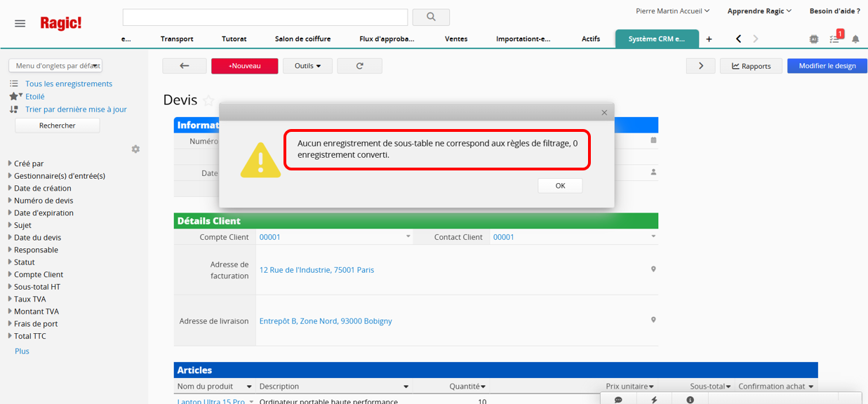Expand the Date de création filter

42,189
